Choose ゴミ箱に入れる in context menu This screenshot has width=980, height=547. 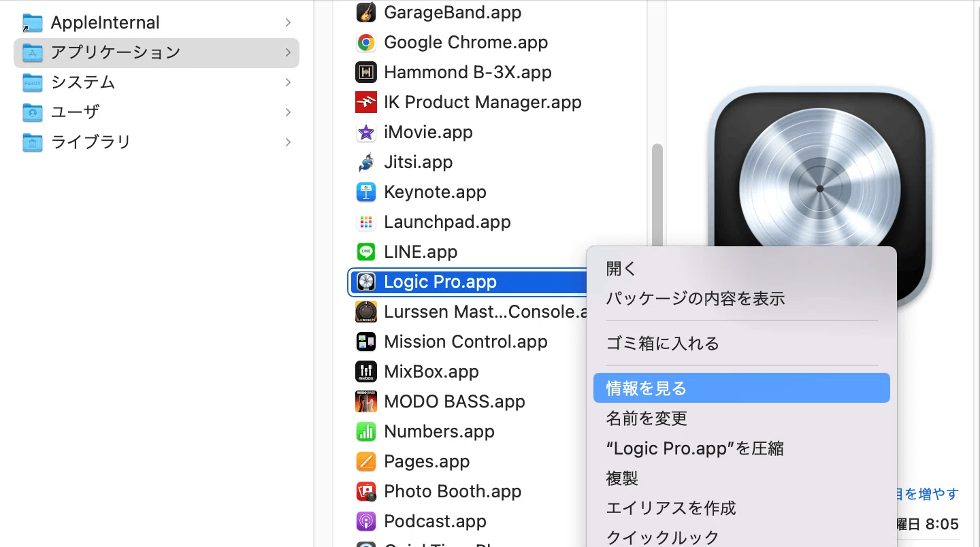tap(741, 343)
